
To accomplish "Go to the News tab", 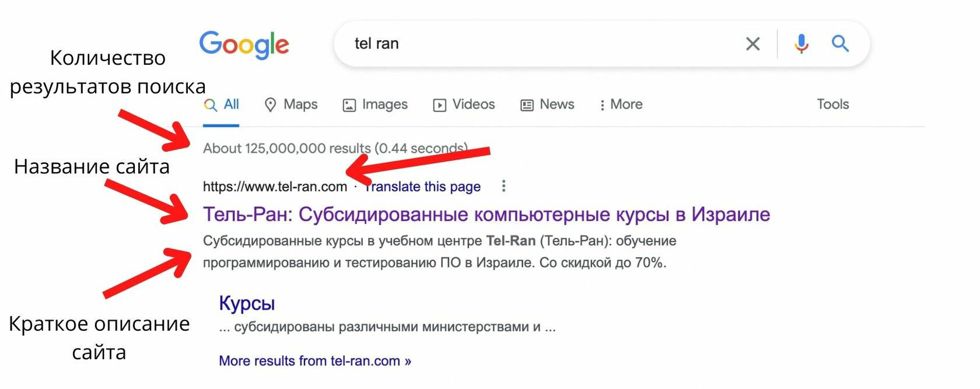I will (x=547, y=104).
